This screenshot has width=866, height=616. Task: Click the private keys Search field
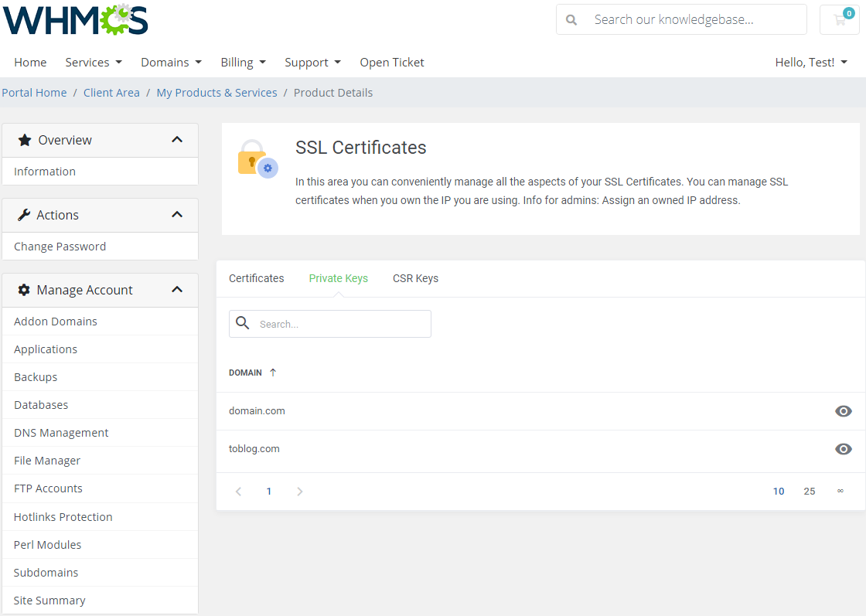pyautogui.click(x=329, y=323)
